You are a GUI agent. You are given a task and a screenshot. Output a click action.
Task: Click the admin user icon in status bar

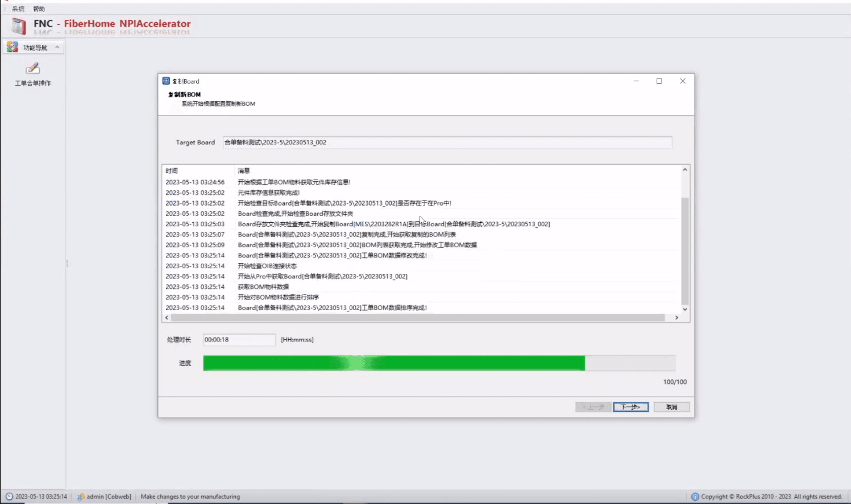point(81,497)
